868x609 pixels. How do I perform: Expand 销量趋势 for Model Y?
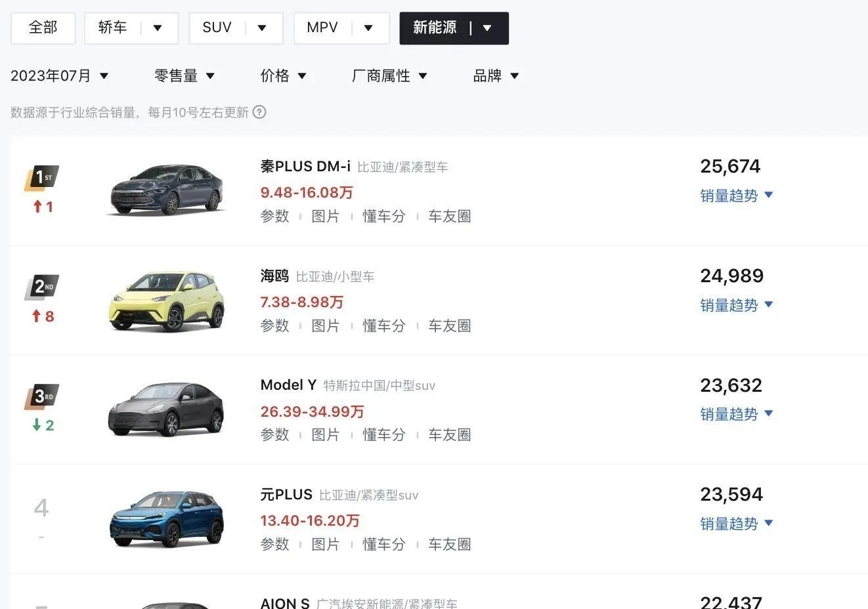tap(737, 414)
